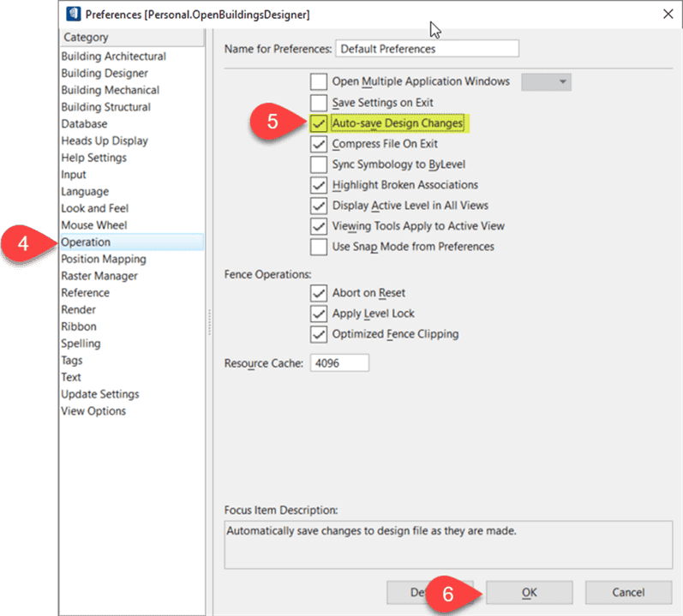Toggle Optimized Fence Clipping checkbox

point(319,334)
